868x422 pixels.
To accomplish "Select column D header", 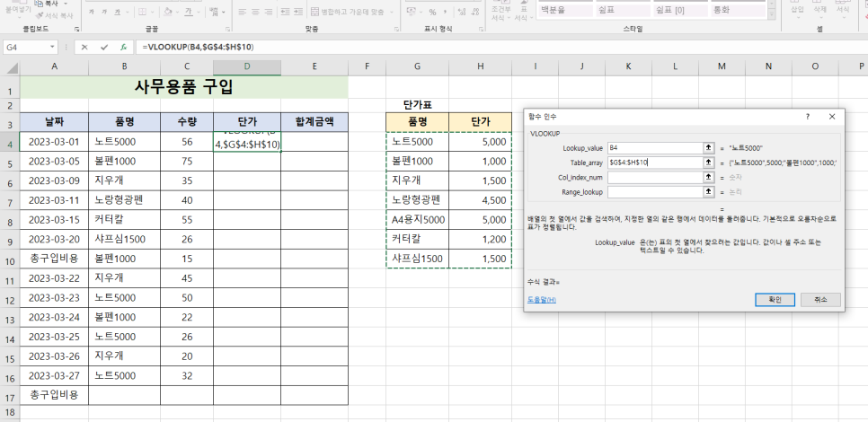I will tap(247, 66).
